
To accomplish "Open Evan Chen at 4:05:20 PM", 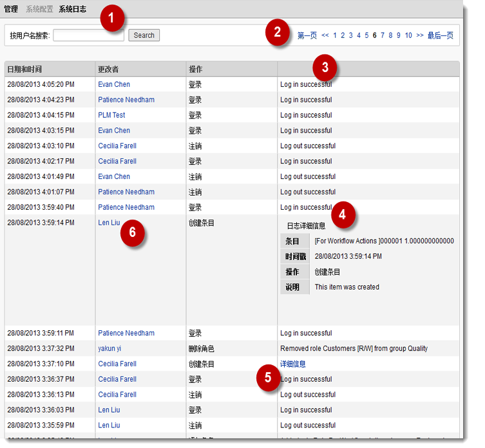I will pyautogui.click(x=114, y=84).
